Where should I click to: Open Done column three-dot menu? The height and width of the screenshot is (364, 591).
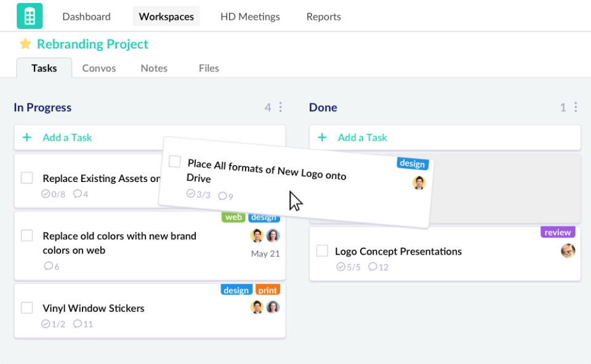pos(576,108)
